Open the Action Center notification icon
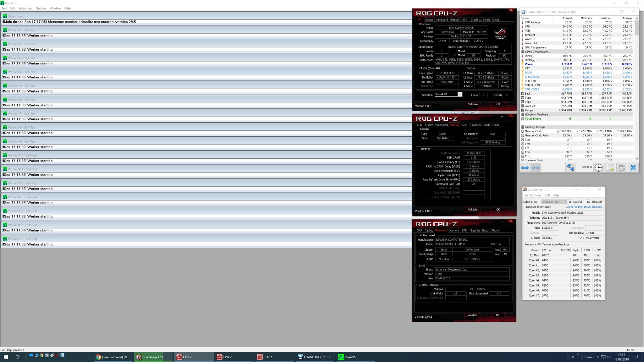 pos(636,357)
